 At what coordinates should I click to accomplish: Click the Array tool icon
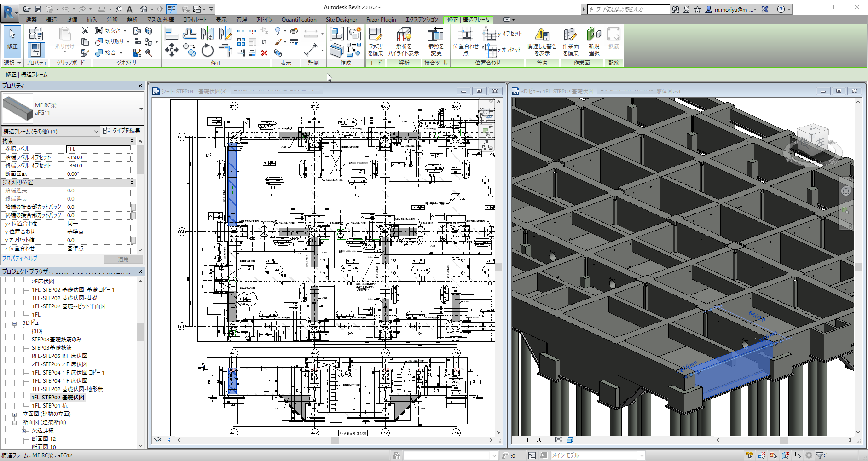(x=241, y=42)
